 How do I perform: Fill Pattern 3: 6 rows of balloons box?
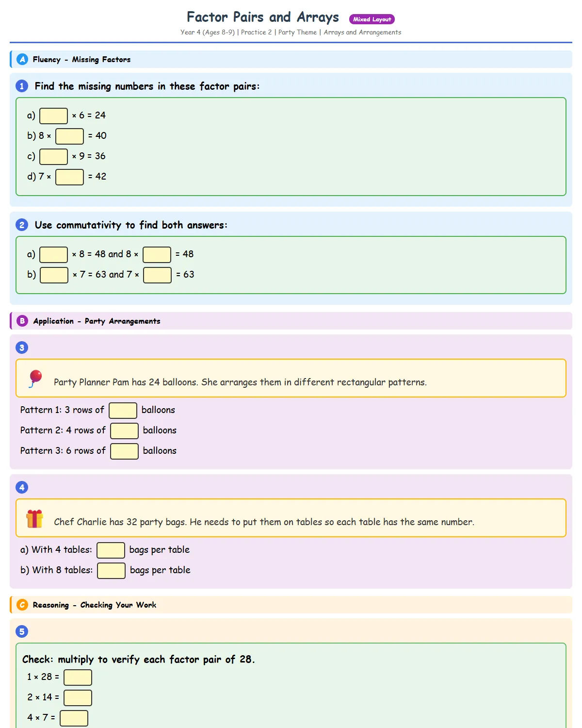coord(124,451)
